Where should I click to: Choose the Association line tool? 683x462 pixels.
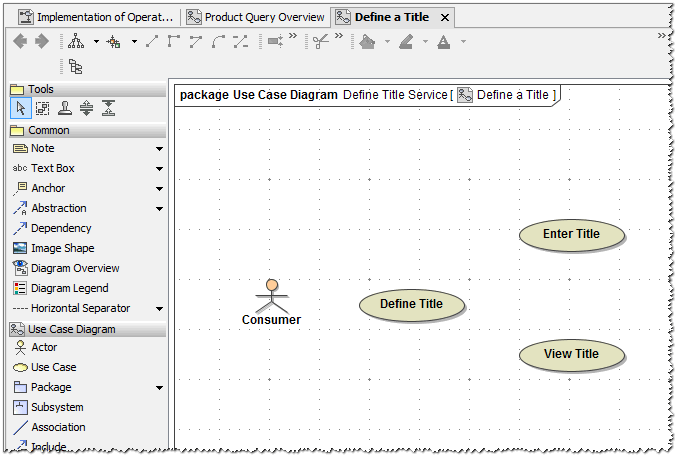pos(58,428)
